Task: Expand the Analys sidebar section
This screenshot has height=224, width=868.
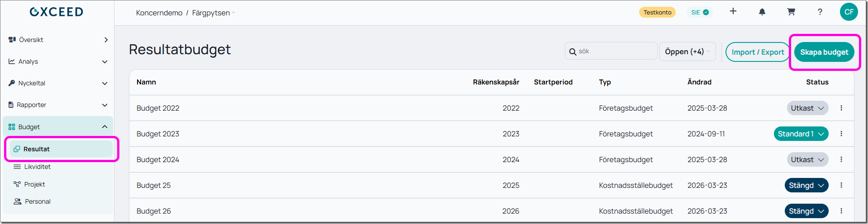Action: [x=57, y=61]
